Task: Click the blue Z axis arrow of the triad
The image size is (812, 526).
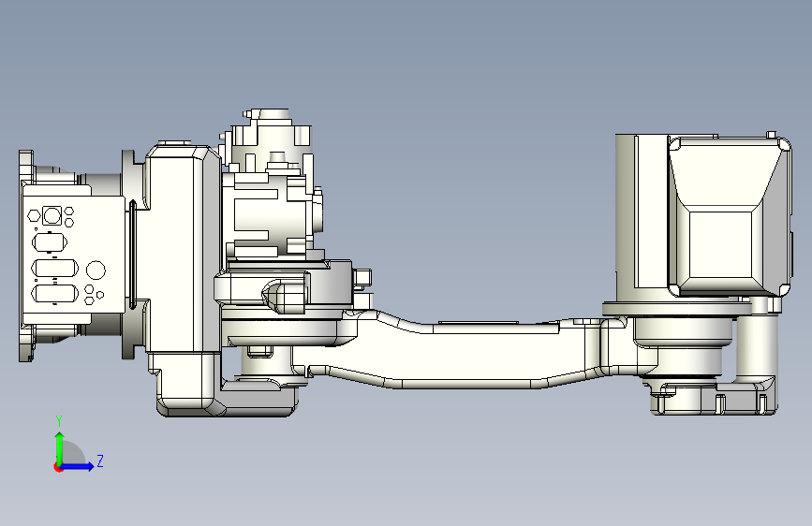Action: click(x=78, y=466)
